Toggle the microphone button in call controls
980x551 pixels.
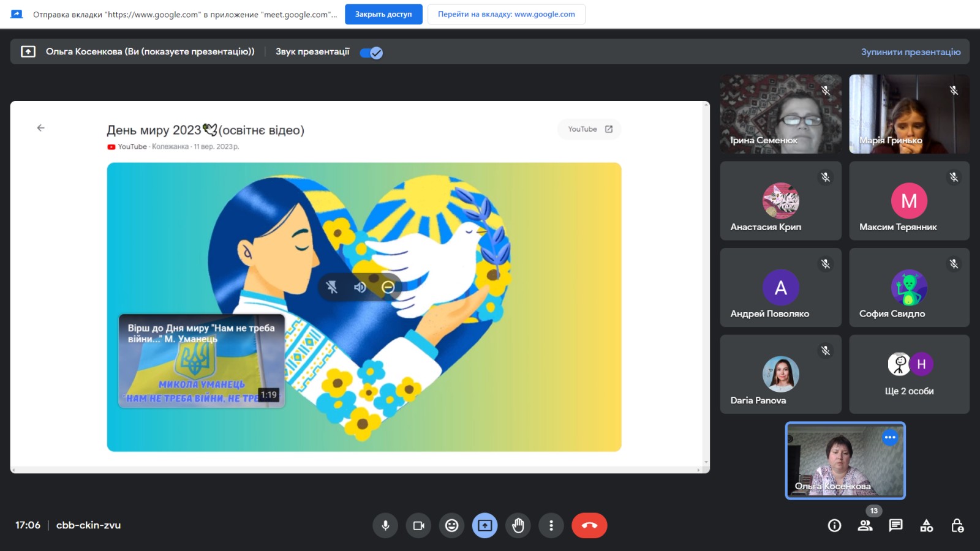tap(385, 525)
